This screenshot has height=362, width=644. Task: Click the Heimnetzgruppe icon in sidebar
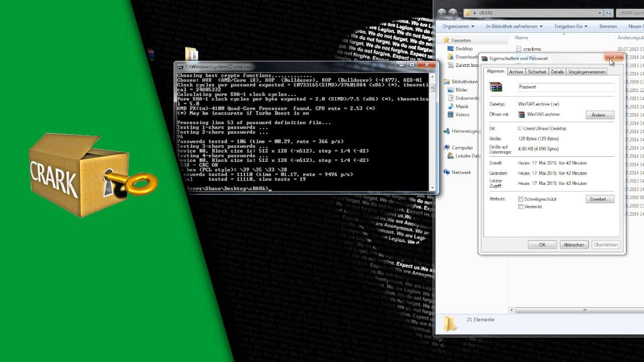tap(446, 131)
